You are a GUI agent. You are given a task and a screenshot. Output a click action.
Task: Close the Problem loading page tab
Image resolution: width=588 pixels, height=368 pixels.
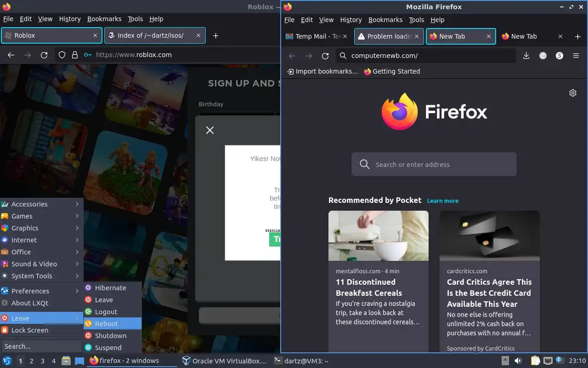(418, 36)
